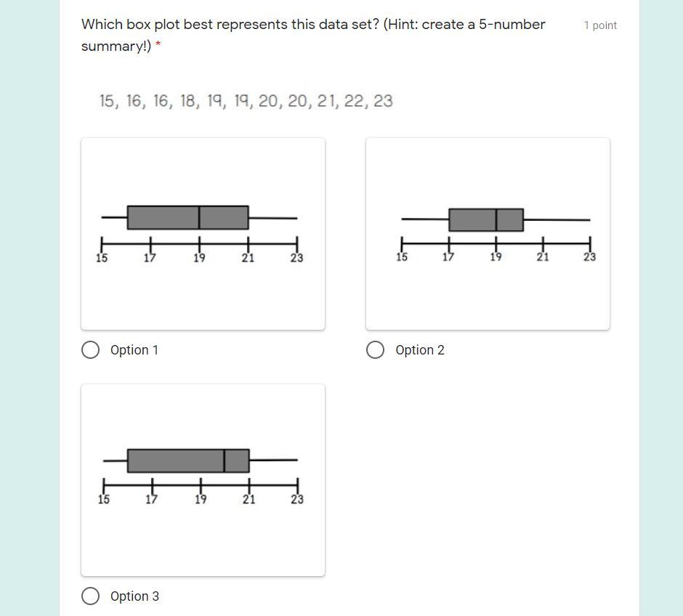
Task: Select the Option 1 radio button
Action: (x=91, y=350)
